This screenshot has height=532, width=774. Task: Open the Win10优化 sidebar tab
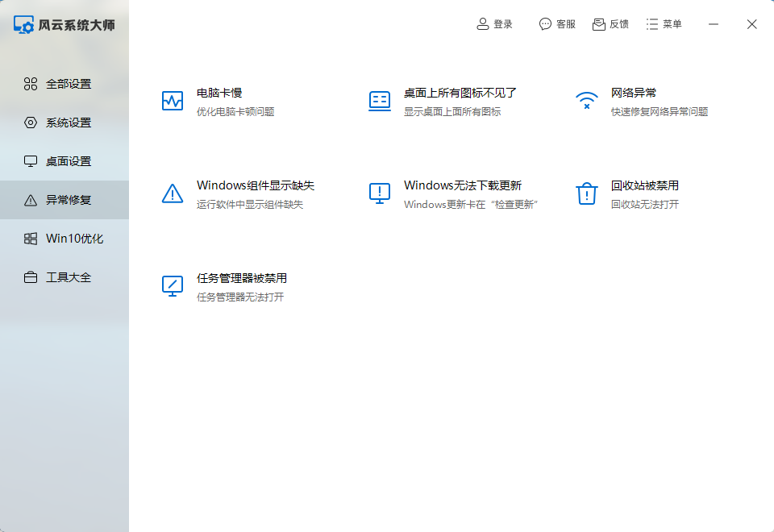[x=64, y=239]
